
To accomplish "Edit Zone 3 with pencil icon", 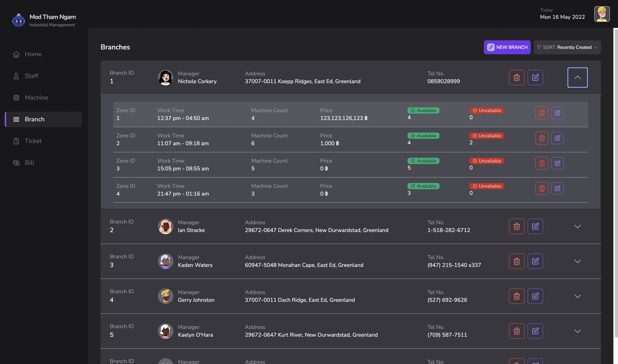I will (557, 163).
